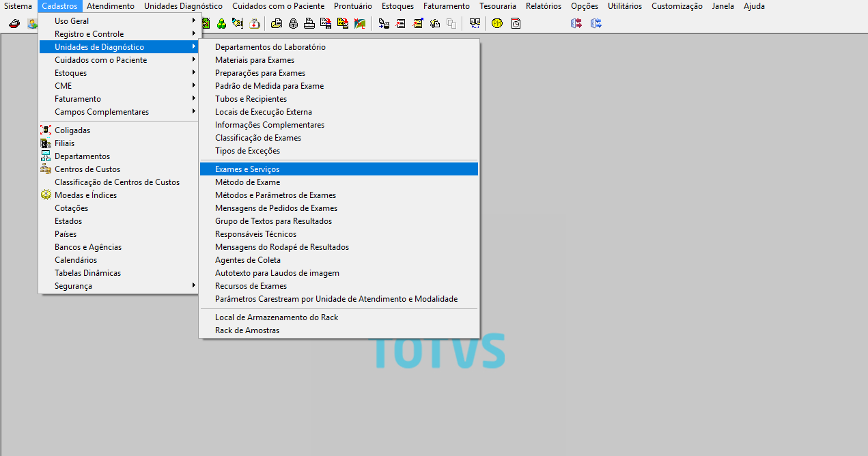Image resolution: width=868 pixels, height=456 pixels.
Task: Choose Materiais para Exames
Action: [339, 60]
